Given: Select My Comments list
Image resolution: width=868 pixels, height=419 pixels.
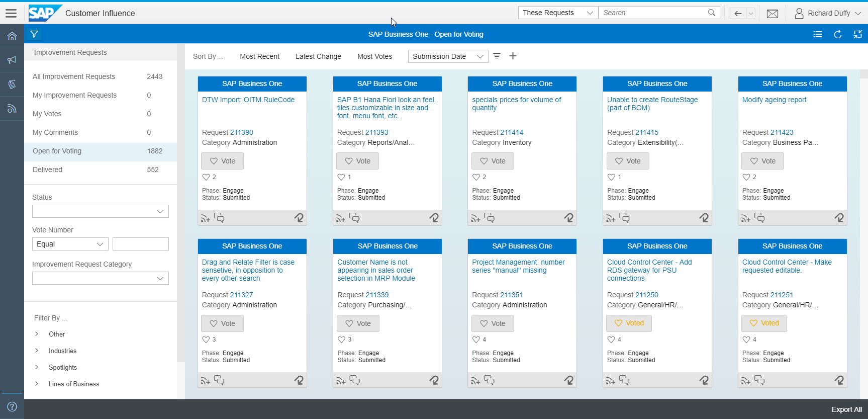Looking at the screenshot, I should pos(101,132).
